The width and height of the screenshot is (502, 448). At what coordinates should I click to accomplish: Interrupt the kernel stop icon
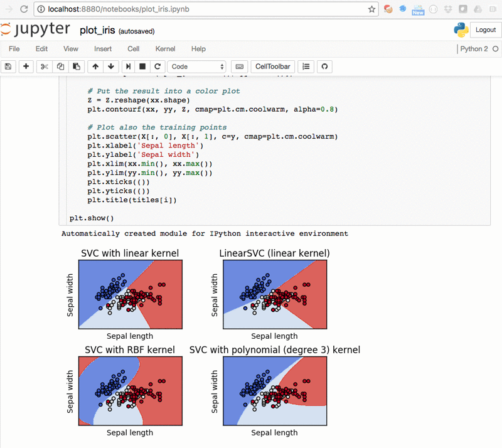tap(142, 67)
